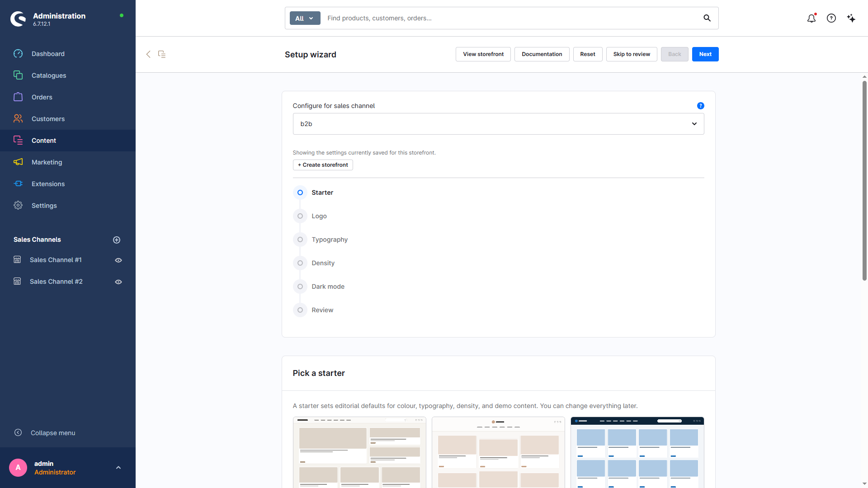Click the Catalogues icon in sidebar
Screen dimensions: 868x488
(x=18, y=75)
